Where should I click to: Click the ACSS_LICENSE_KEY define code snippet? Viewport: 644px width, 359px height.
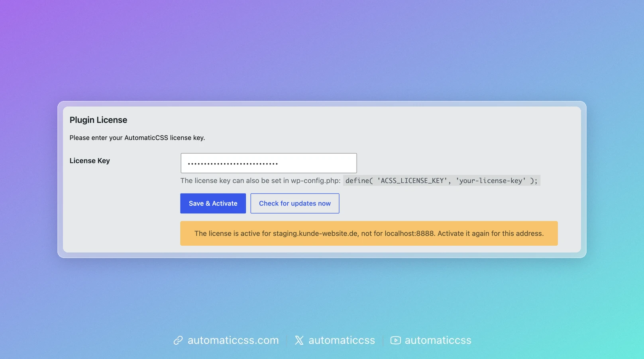(x=442, y=181)
